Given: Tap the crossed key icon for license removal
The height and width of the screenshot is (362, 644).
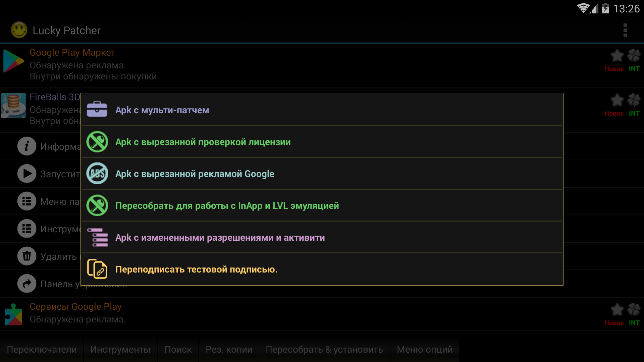Looking at the screenshot, I should click(97, 141).
